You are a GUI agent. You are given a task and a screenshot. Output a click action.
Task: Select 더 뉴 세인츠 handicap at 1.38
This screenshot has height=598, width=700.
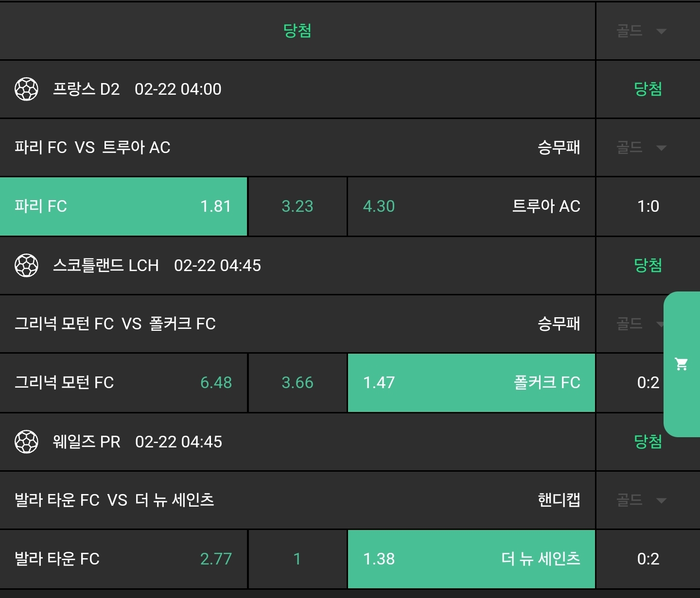point(471,559)
